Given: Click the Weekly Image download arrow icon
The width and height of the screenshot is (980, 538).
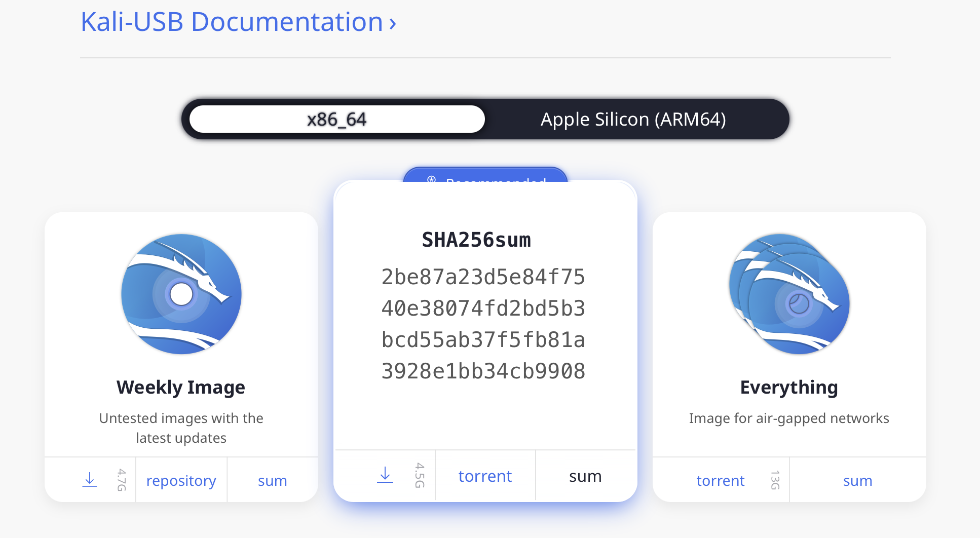Looking at the screenshot, I should click(90, 480).
